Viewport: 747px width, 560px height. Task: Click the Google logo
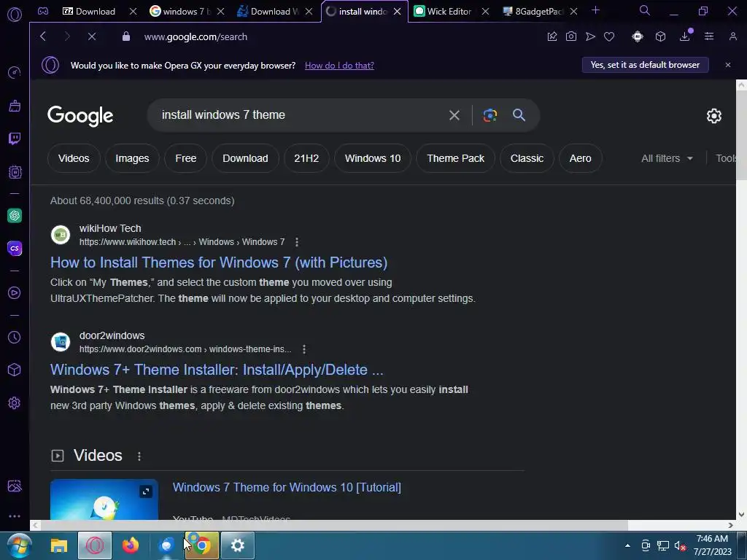click(x=80, y=116)
